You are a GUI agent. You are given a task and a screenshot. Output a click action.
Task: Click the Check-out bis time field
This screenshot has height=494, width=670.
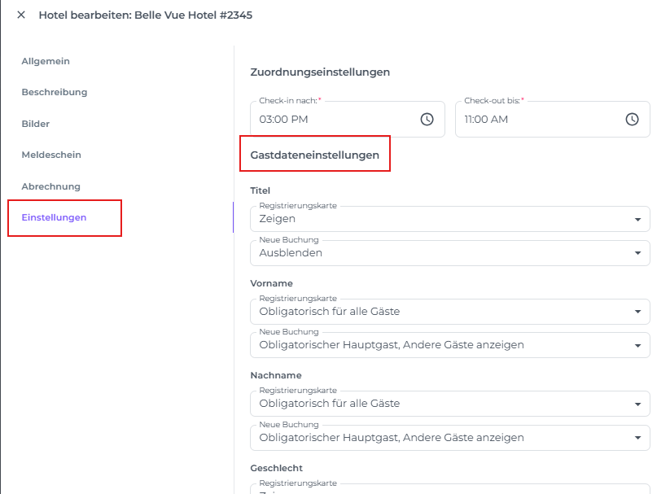pos(540,119)
